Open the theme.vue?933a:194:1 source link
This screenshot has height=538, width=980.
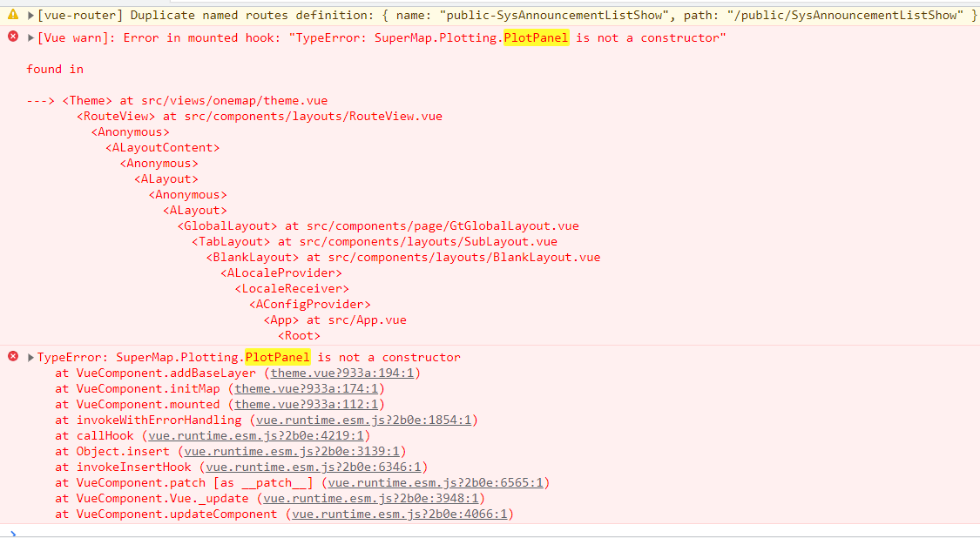(341, 373)
